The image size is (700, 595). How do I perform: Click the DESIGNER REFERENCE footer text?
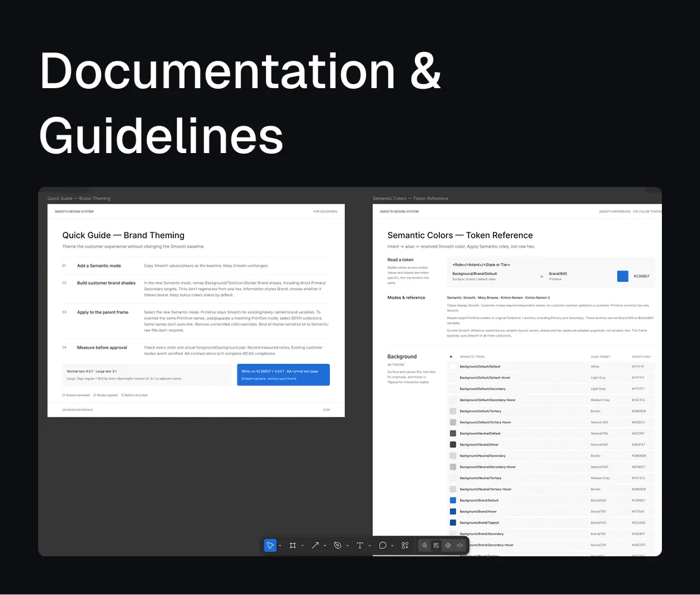tap(77, 410)
